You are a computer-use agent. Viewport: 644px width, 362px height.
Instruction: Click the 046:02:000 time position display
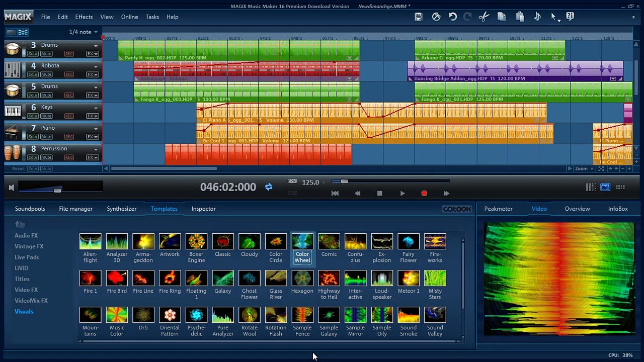tap(228, 187)
